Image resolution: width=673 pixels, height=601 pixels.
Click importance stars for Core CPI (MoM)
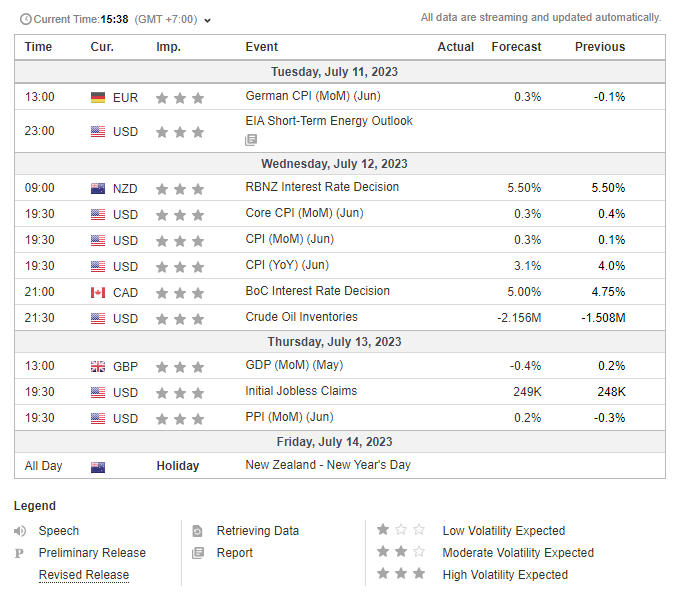click(180, 215)
